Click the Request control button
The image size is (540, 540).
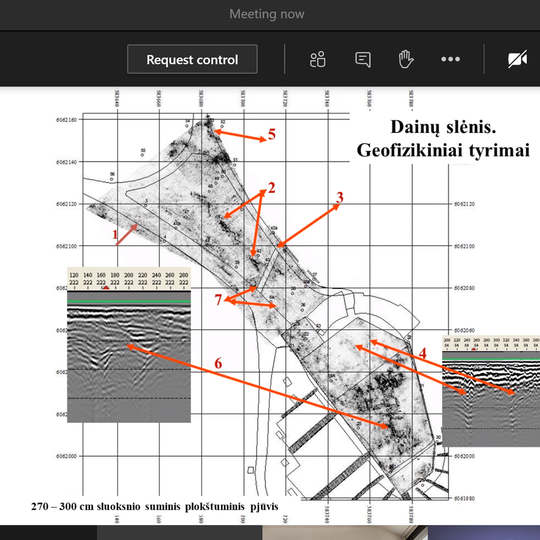[x=192, y=59]
